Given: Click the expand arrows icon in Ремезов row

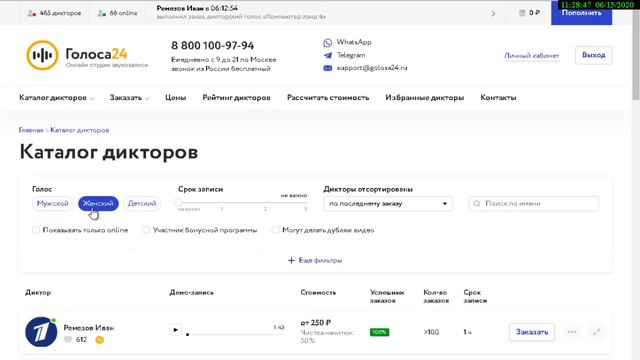Looking at the screenshot, I should pos(596,332).
